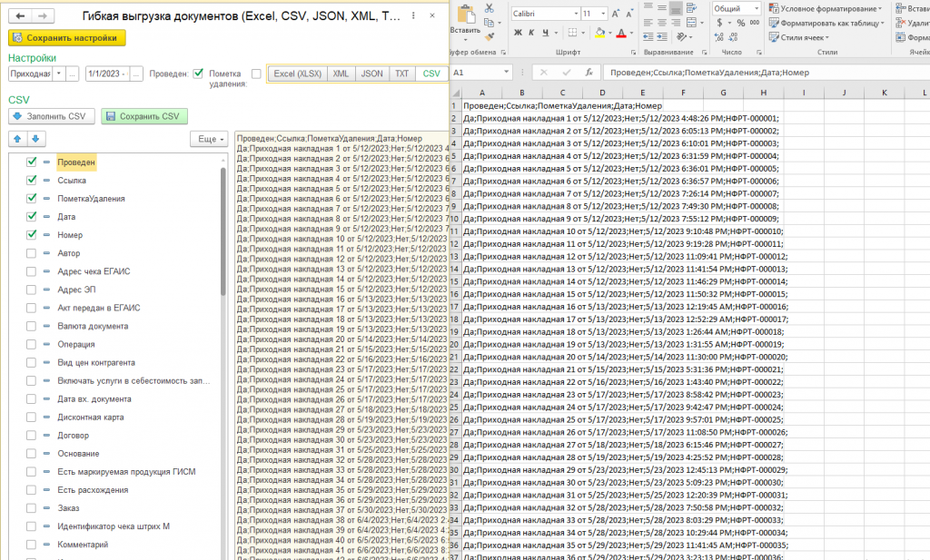Apply percent % number format
The image size is (930, 560).
click(741, 23)
